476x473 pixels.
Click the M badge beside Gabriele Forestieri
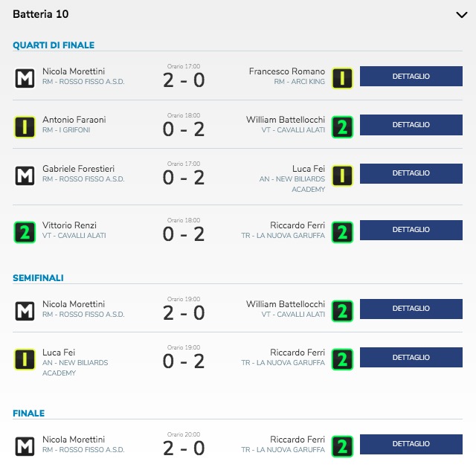(x=25, y=176)
